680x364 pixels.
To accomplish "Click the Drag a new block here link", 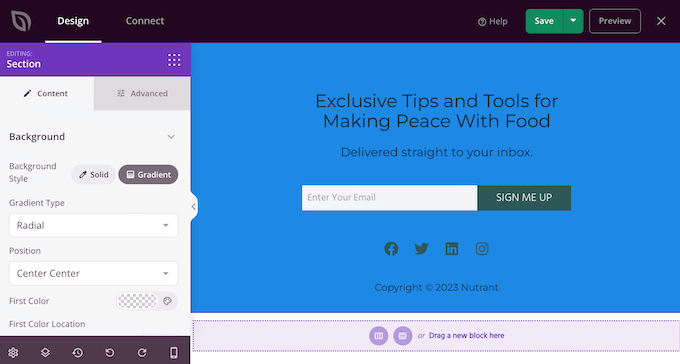I will coord(467,335).
